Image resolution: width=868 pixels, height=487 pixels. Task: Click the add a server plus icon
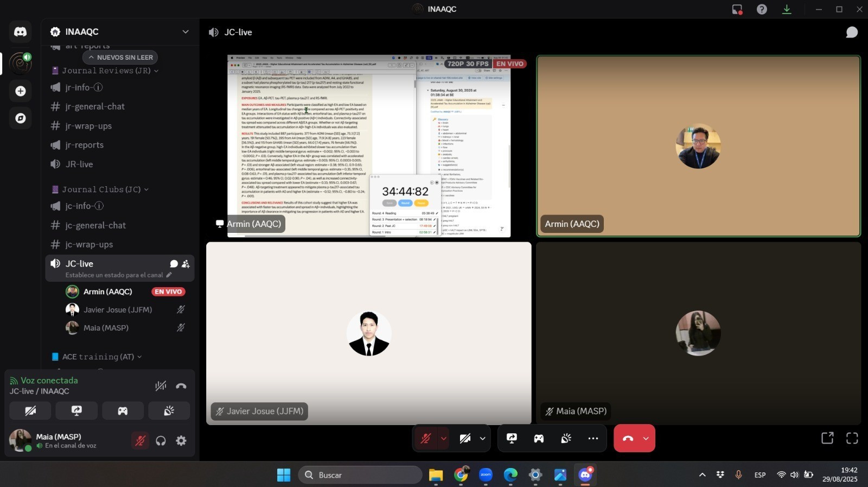(x=20, y=91)
